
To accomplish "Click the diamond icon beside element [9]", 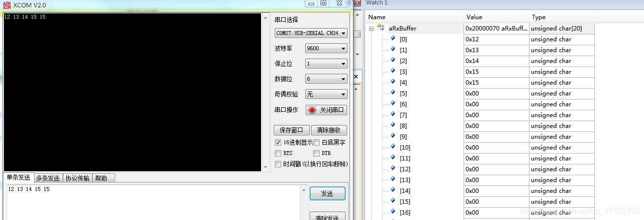I will coord(393,136).
